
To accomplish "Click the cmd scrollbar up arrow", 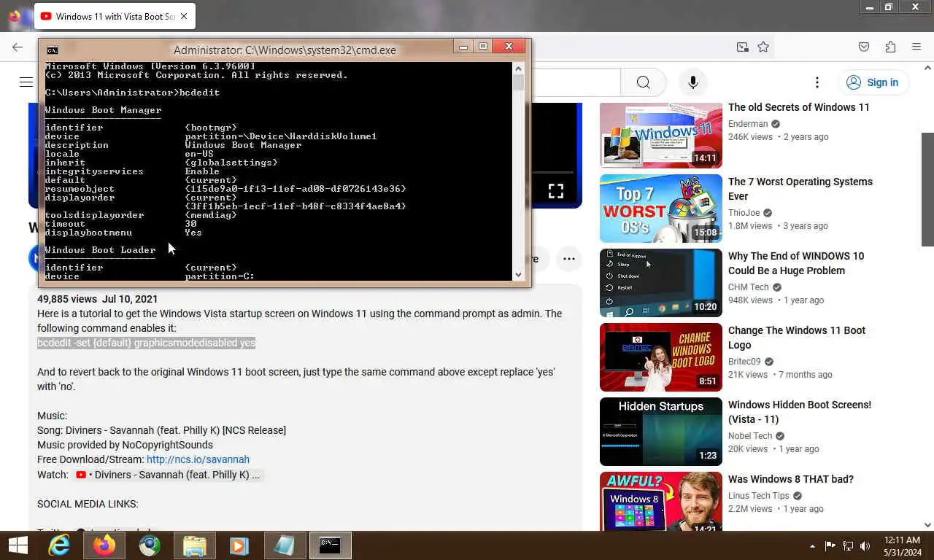I will point(518,69).
